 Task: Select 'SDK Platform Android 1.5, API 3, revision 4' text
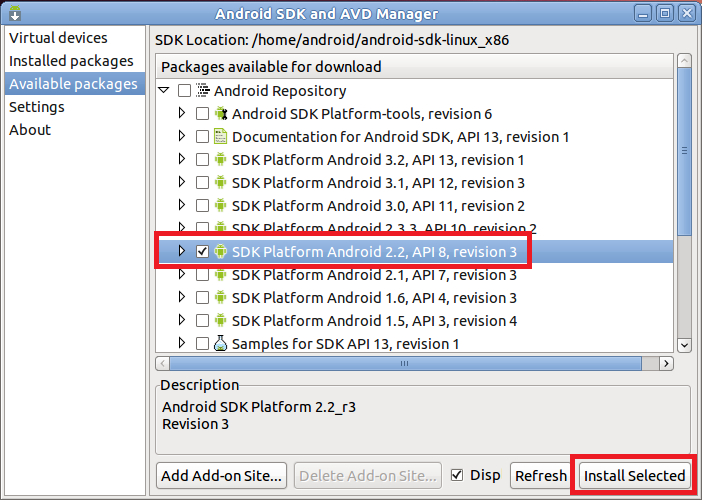tap(374, 321)
